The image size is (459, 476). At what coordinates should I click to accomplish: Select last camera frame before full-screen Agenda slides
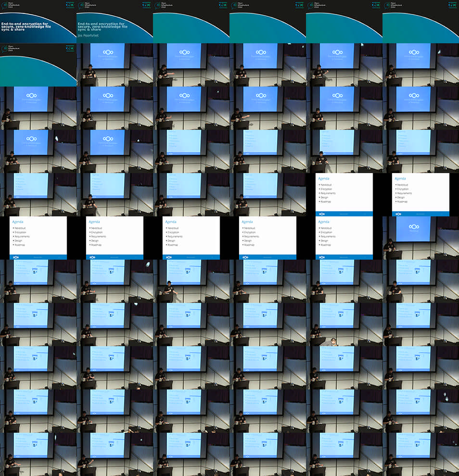[x=268, y=195]
